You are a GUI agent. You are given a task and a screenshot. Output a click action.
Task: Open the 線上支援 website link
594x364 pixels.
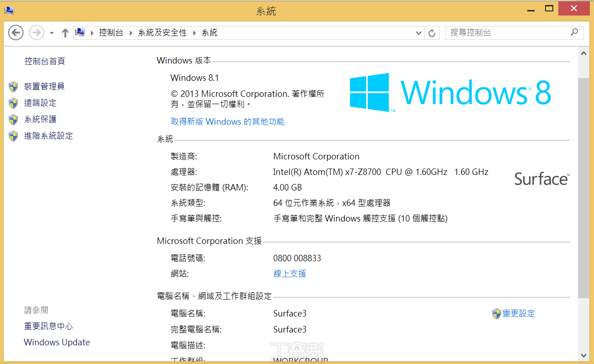[290, 274]
